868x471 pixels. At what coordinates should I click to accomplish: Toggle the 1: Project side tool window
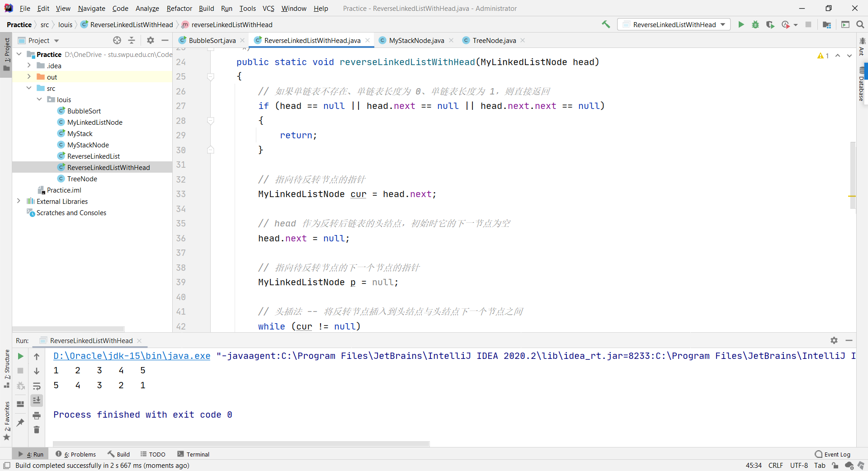(x=6, y=55)
